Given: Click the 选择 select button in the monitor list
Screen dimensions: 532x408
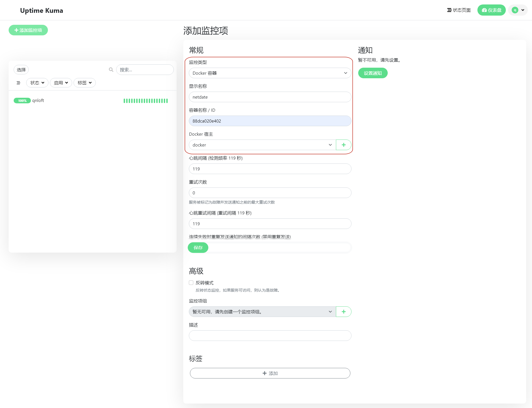Looking at the screenshot, I should 21,70.
